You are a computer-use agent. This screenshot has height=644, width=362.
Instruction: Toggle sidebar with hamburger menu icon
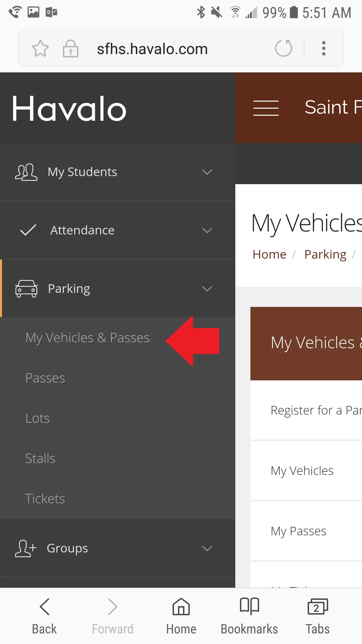[x=266, y=108]
